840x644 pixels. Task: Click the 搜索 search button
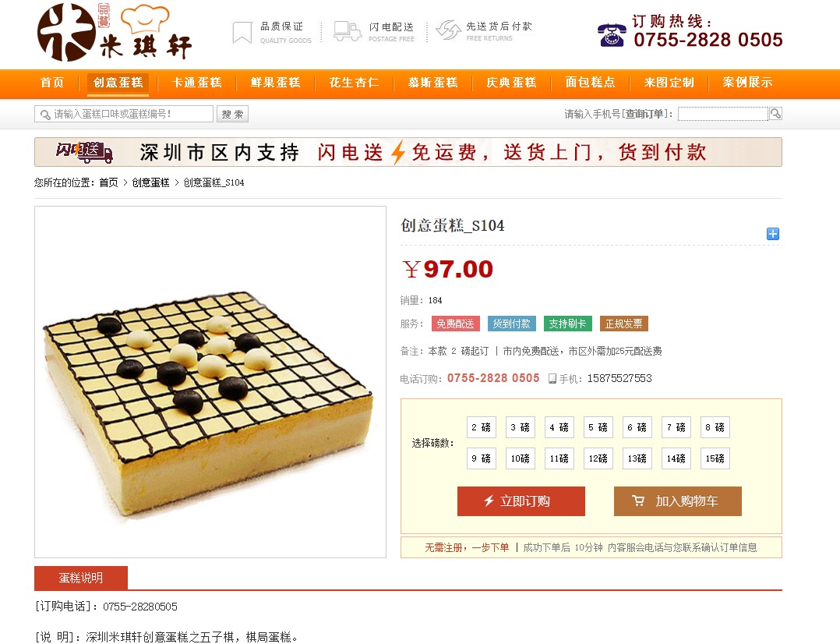(232, 114)
